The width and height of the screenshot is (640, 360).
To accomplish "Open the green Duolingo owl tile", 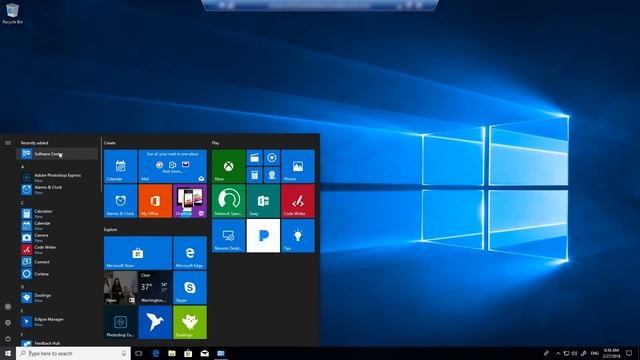I will pos(190,322).
